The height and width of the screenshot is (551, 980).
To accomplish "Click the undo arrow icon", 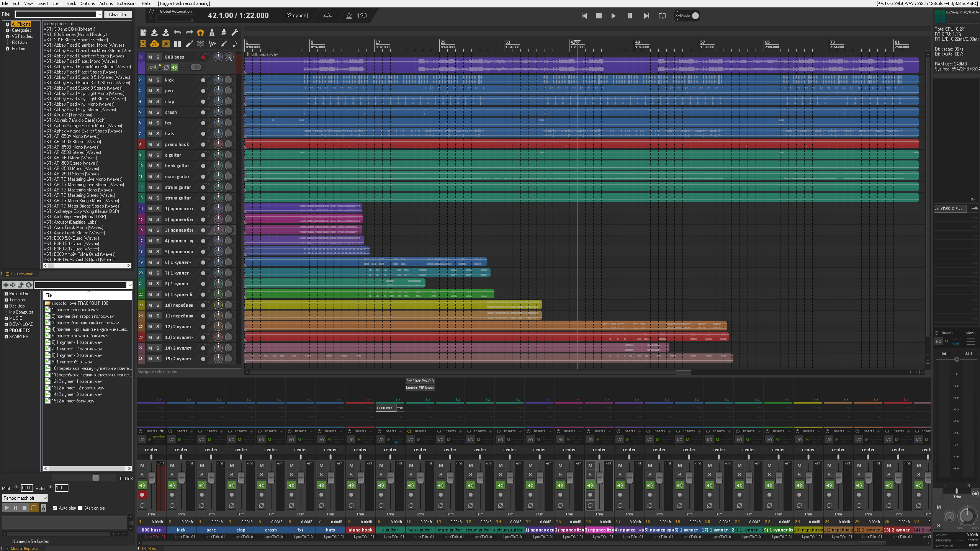I will point(177,33).
